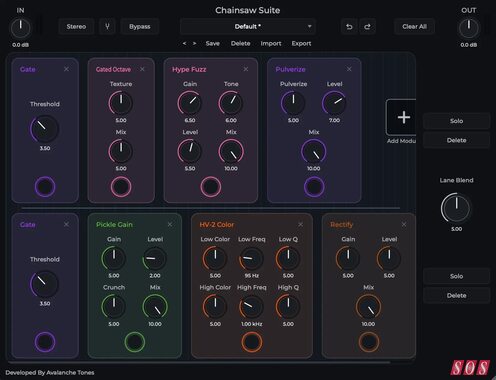Viewport: 496px width, 380px height.
Task: Click the redo arrow icon
Action: point(367,27)
